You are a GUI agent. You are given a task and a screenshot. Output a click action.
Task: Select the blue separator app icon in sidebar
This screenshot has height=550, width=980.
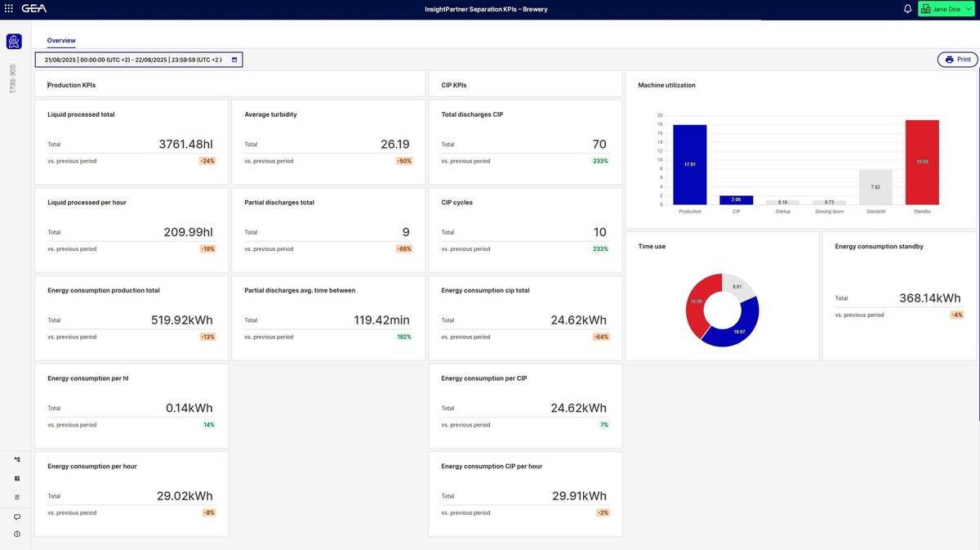pos(14,42)
